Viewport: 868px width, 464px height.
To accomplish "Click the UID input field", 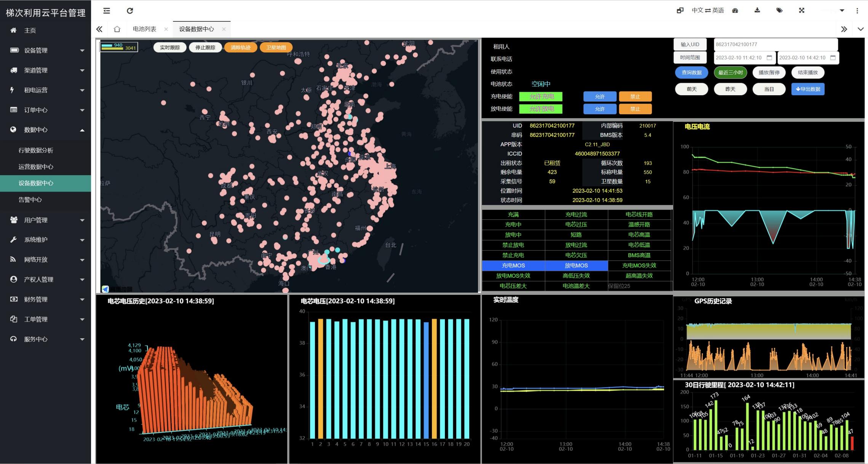I will click(x=776, y=45).
